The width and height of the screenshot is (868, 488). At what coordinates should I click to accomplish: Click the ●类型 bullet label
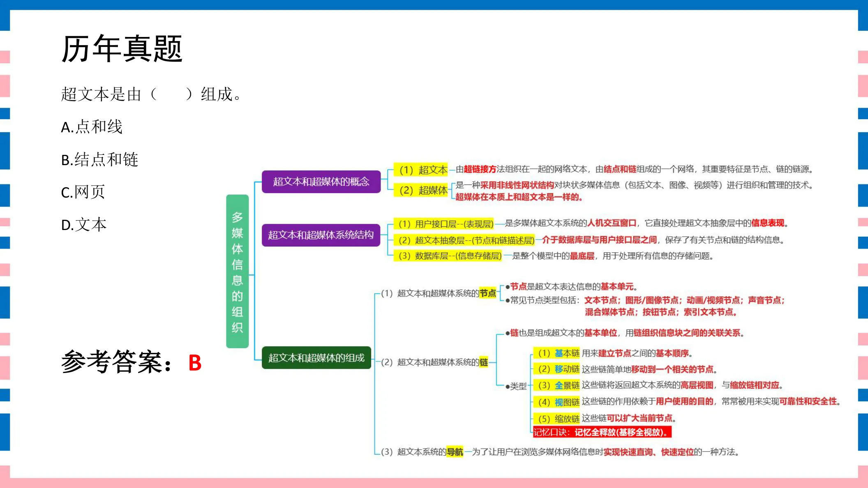tap(516, 386)
